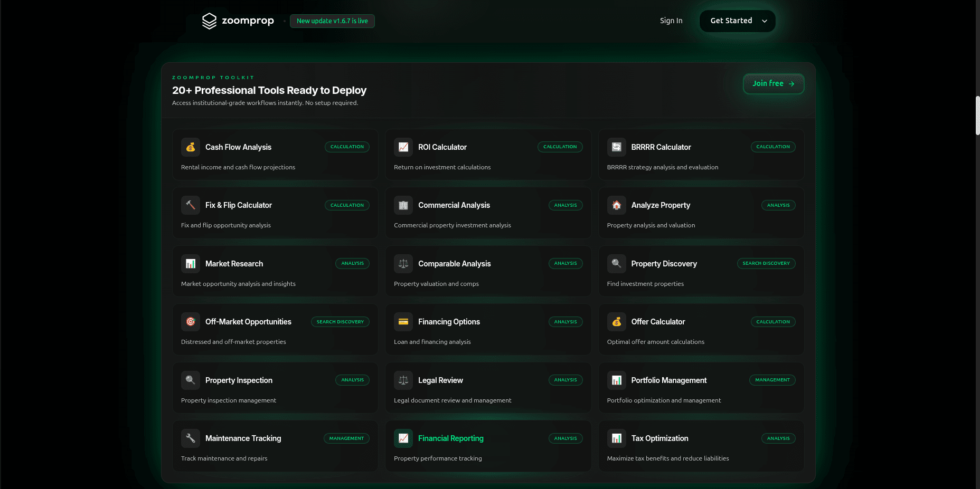Click the ANALYSIS tag on Legal Review
Screen dimensions: 980x489
point(566,380)
